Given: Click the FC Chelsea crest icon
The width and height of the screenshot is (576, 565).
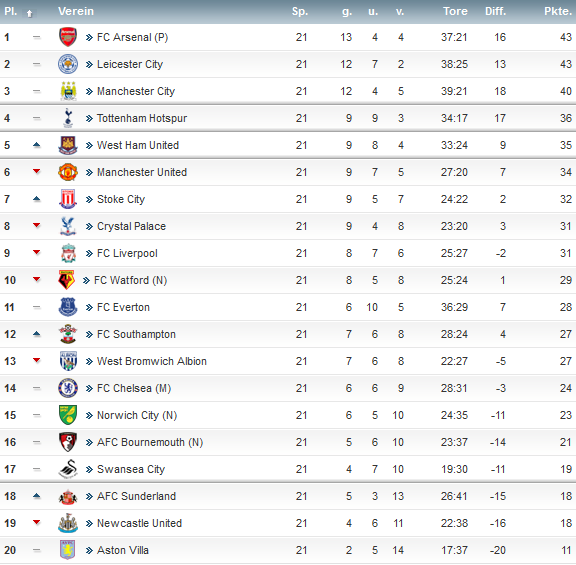Looking at the screenshot, I should click(x=68, y=388).
